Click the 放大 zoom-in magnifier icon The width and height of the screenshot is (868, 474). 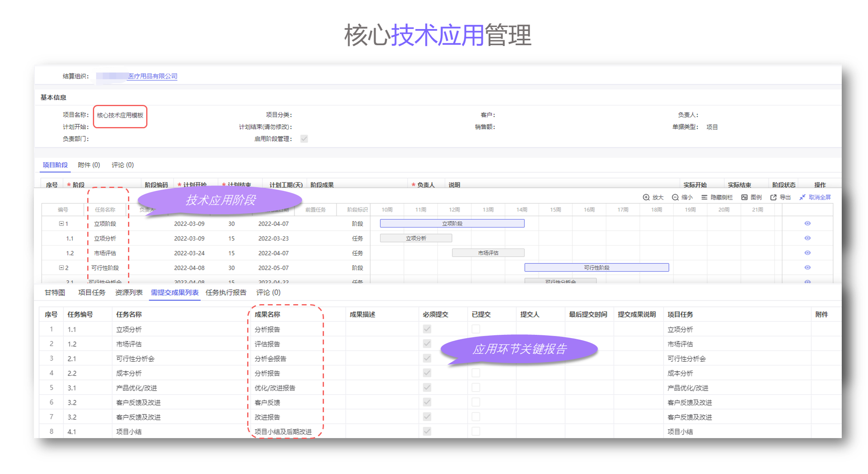click(646, 197)
